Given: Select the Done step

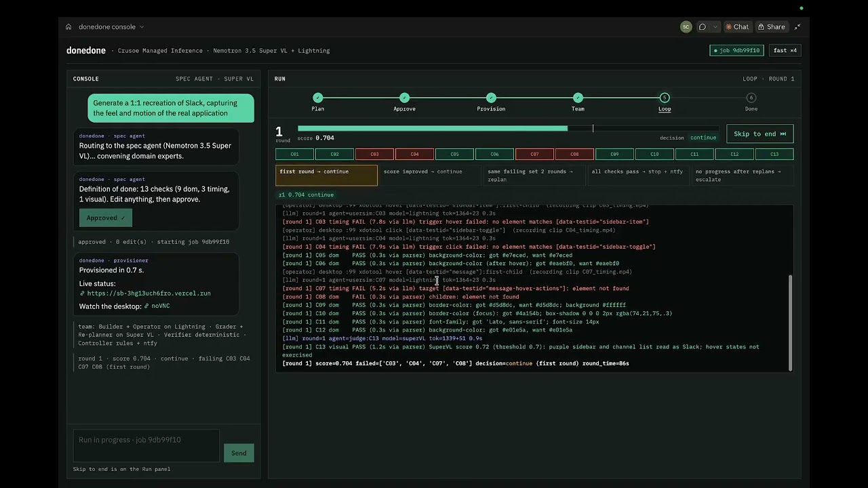Looking at the screenshot, I should coord(751,102).
